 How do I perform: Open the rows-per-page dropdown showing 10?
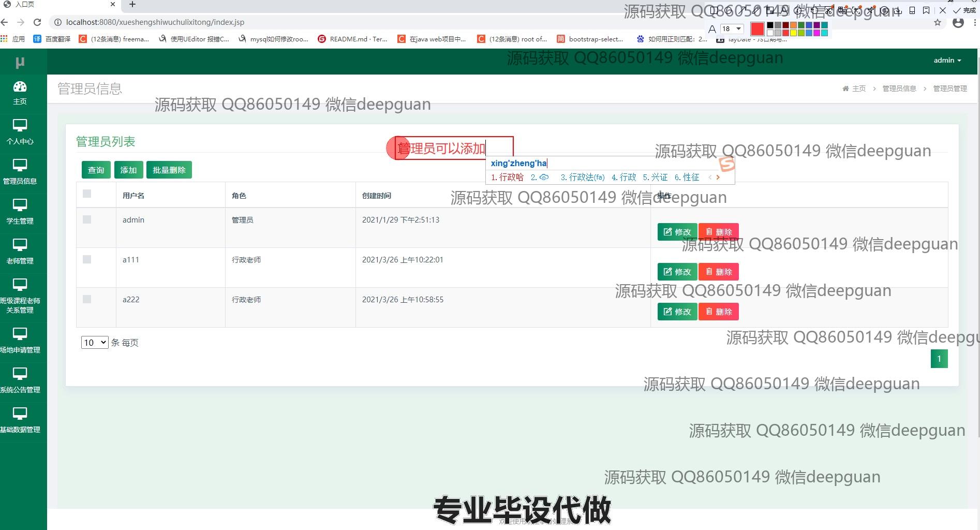click(94, 342)
